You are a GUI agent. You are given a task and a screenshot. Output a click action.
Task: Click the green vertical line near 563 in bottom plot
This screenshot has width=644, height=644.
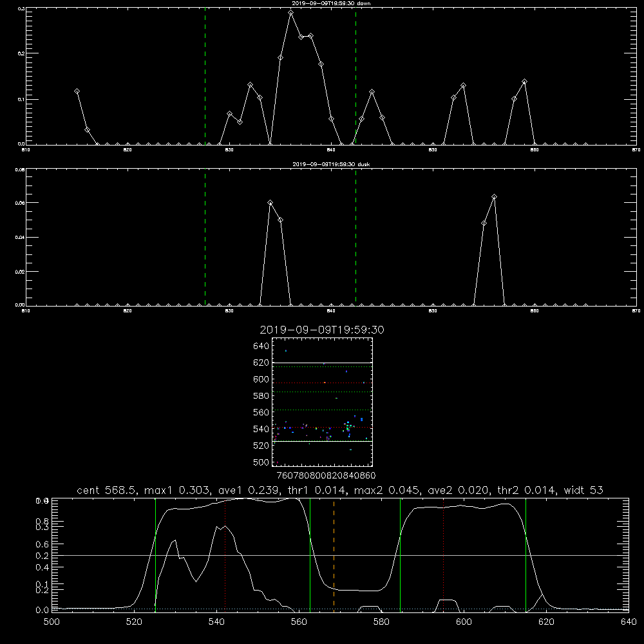coord(310,555)
